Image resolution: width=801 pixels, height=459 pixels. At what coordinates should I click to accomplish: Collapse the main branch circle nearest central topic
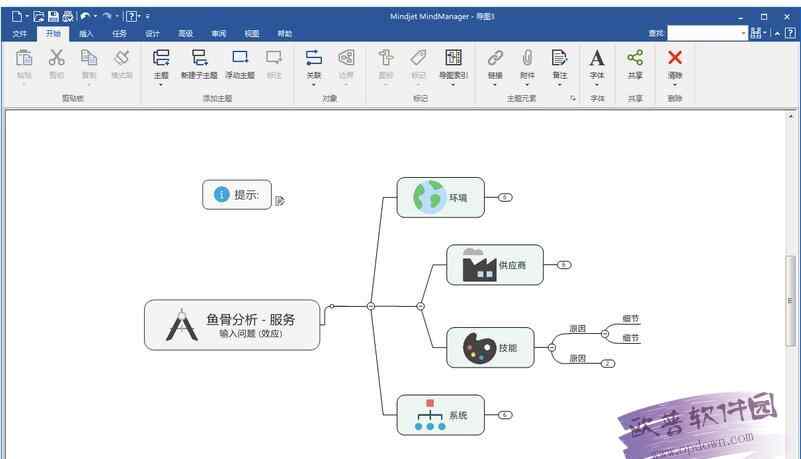coord(371,306)
